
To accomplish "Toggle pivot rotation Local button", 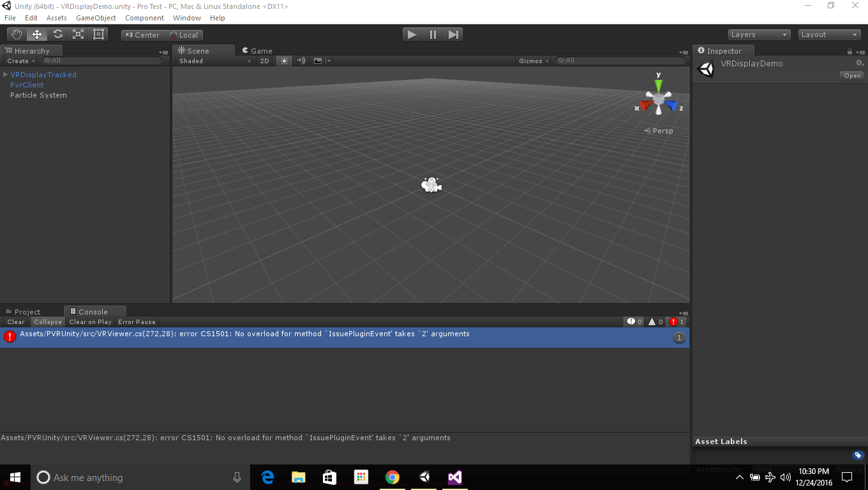I will pos(184,35).
